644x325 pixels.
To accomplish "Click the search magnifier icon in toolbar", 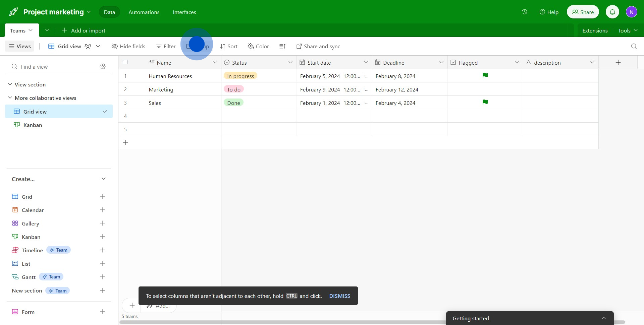I will 634,46.
